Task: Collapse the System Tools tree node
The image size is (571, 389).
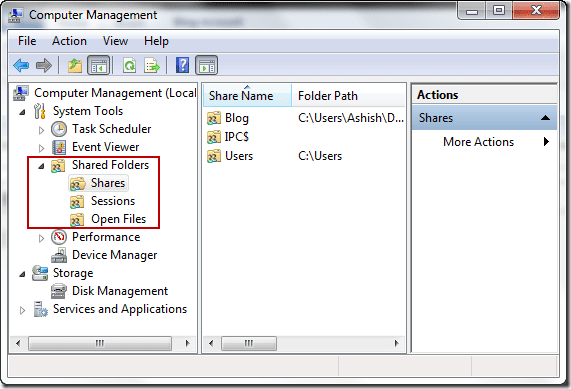Action: 23,112
